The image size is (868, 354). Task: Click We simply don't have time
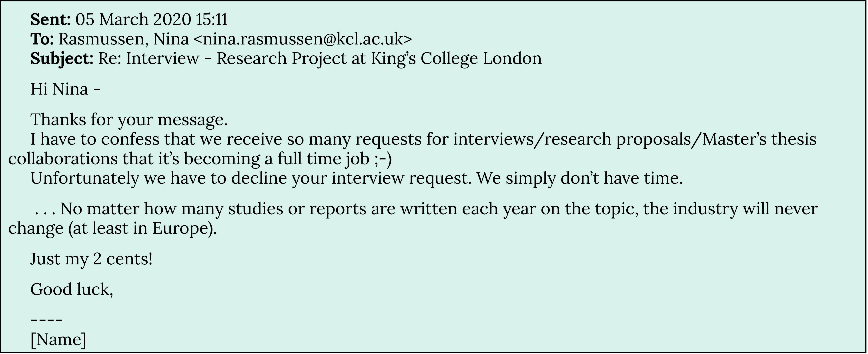point(579,178)
